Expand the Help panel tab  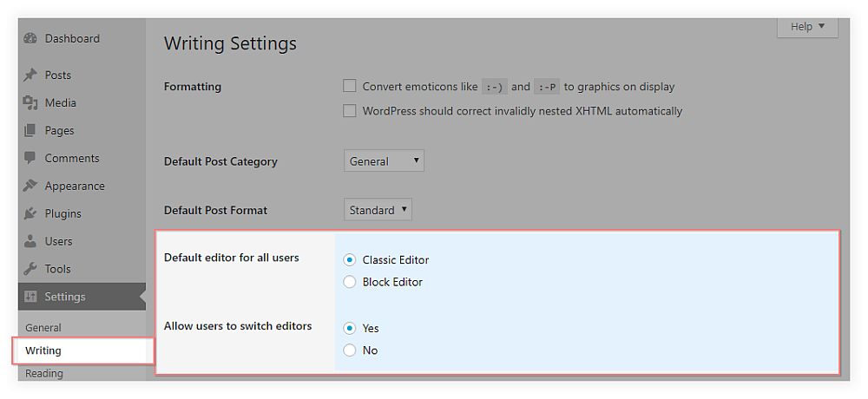click(807, 27)
